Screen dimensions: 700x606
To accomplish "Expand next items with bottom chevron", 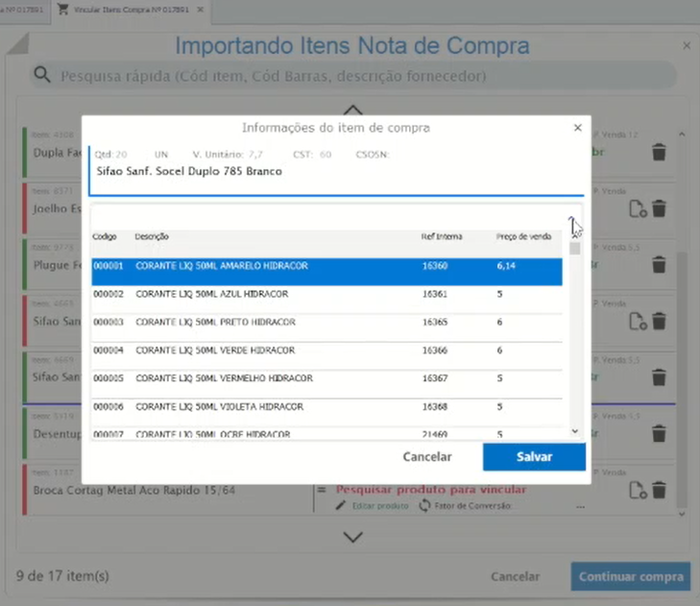I will (352, 537).
